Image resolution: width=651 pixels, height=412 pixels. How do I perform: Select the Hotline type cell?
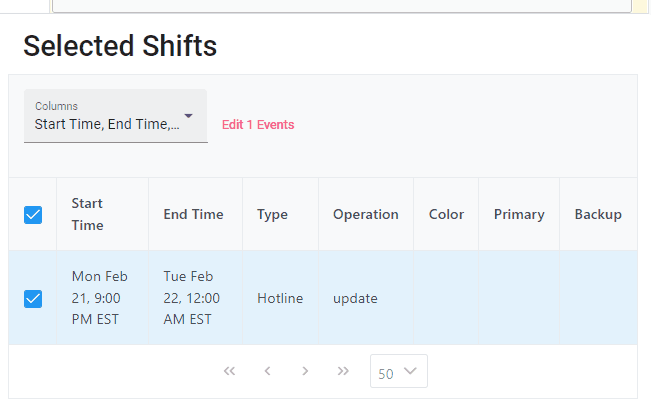click(280, 298)
